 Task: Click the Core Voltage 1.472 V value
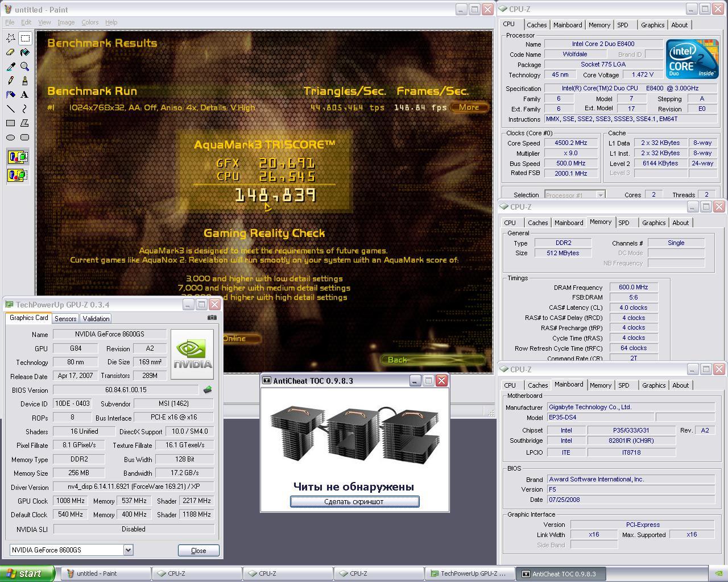[643, 75]
